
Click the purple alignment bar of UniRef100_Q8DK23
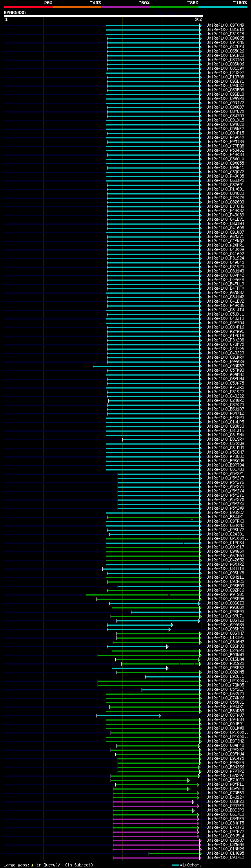click(x=154, y=802)
